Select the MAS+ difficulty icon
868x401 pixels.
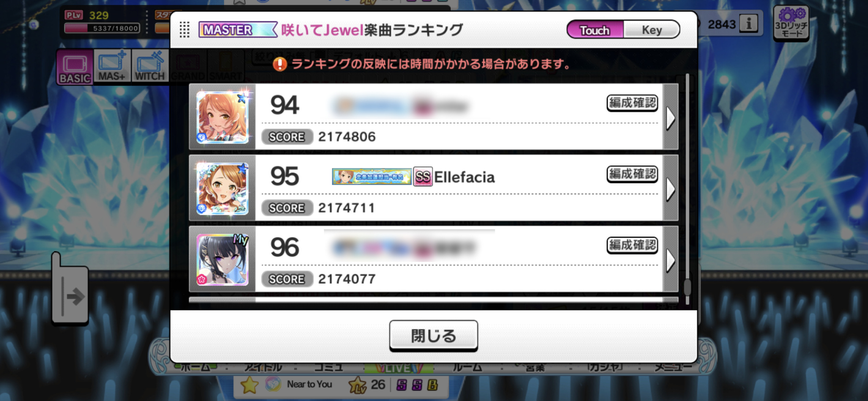coord(112,66)
